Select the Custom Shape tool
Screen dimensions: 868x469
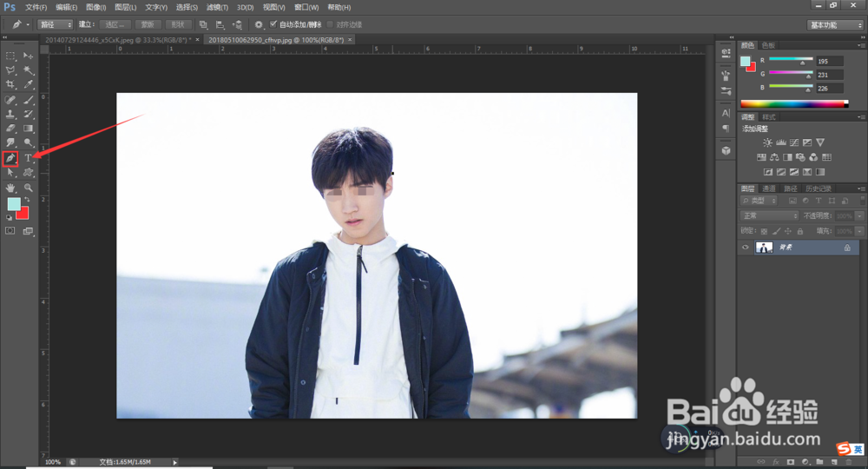(29, 173)
